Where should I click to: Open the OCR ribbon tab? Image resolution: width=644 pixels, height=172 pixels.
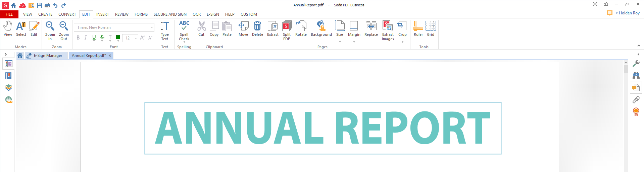197,14
